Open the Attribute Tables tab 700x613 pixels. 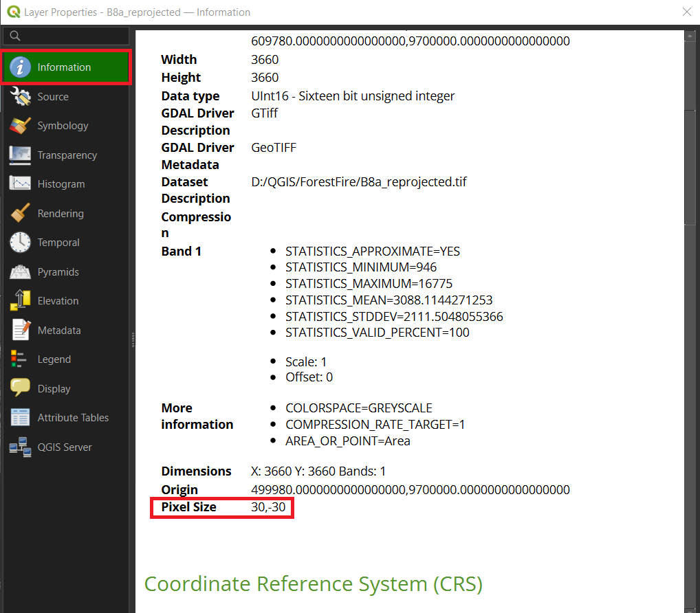point(73,418)
